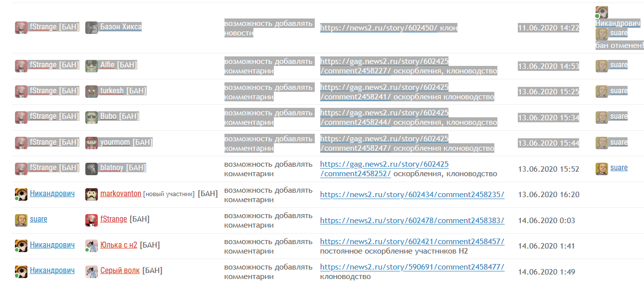Open comment2458252 link
644x293 pixels.
pos(384,169)
